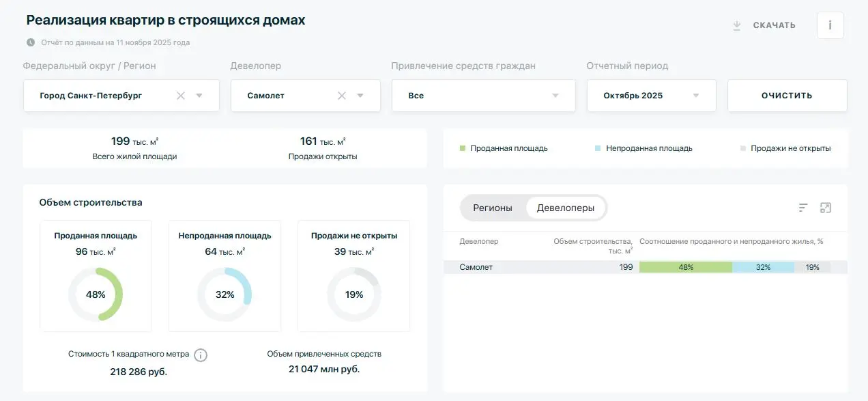Open Привлечение средств граждан dropdown
This screenshot has height=401, width=868.
555,96
